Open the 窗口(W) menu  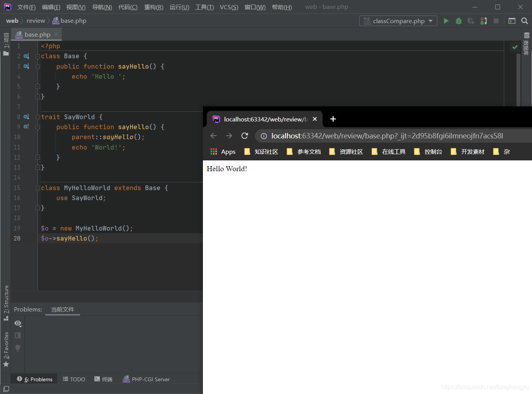coord(255,7)
